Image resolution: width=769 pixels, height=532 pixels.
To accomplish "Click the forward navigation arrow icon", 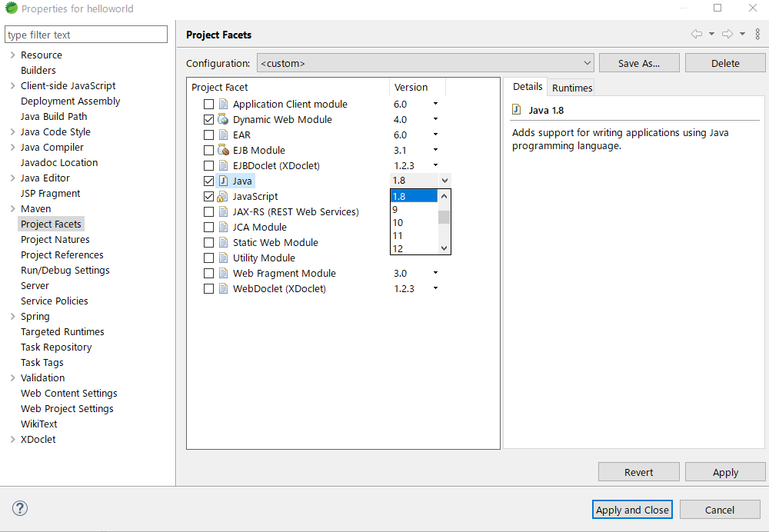I will (727, 34).
